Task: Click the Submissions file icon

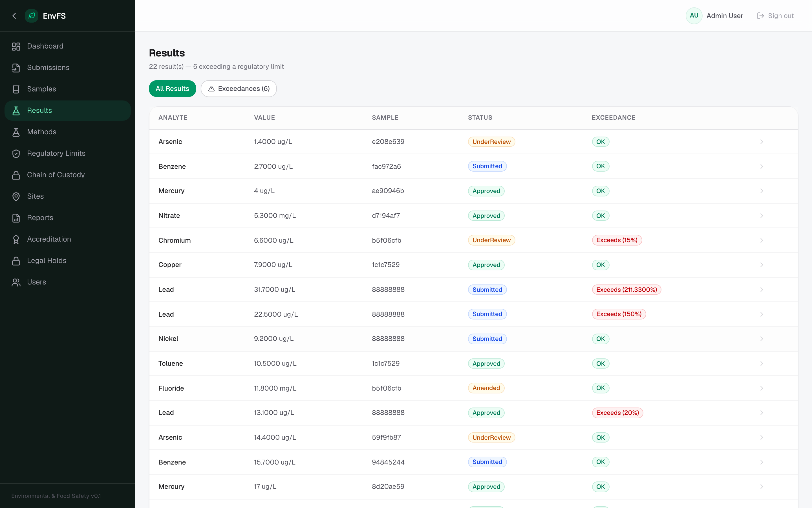Action: [x=16, y=68]
